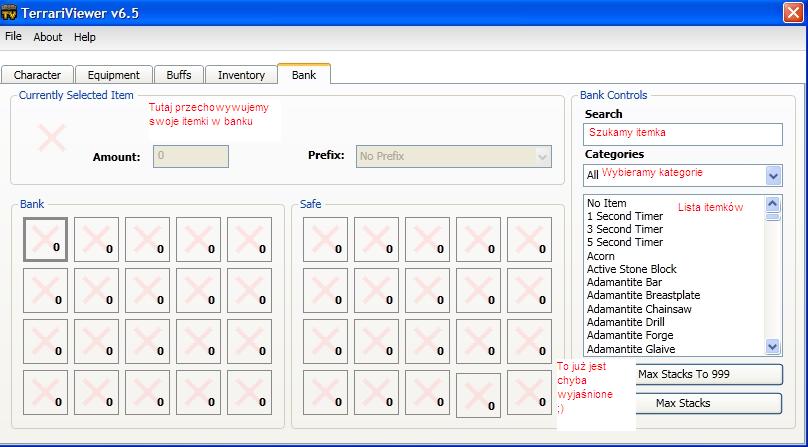Open the File menu

(x=13, y=37)
